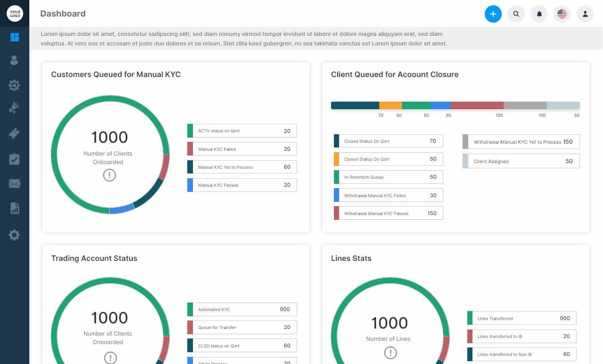Click the Trading Account Status heading

(94, 258)
